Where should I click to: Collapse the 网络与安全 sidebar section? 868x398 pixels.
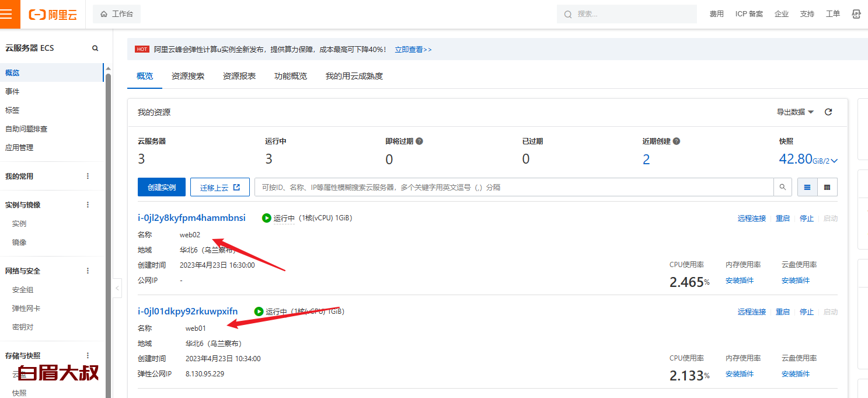point(23,271)
